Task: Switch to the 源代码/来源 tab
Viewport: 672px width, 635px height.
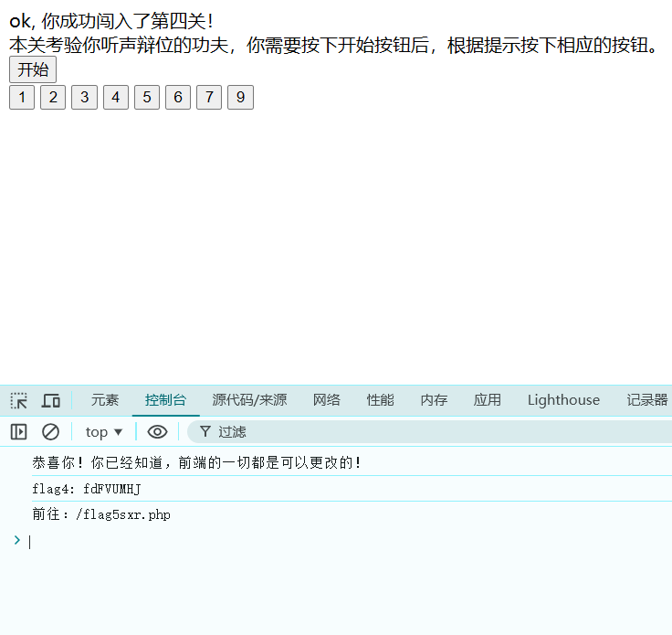Action: pos(249,400)
